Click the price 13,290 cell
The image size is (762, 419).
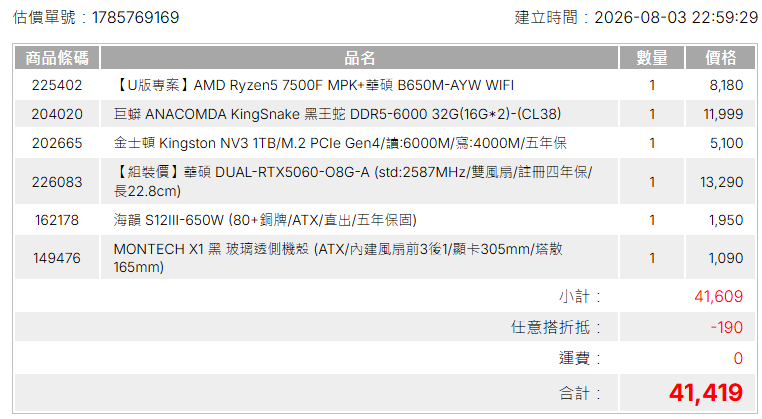click(721, 181)
